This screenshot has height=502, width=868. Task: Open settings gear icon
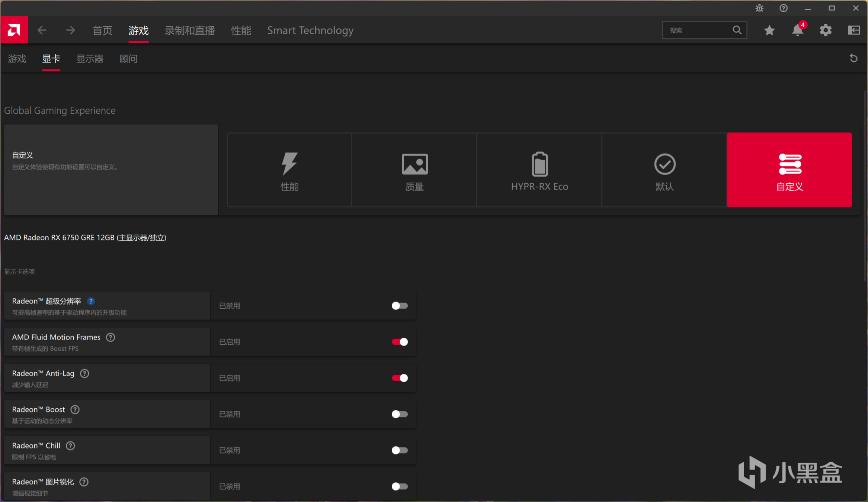826,30
